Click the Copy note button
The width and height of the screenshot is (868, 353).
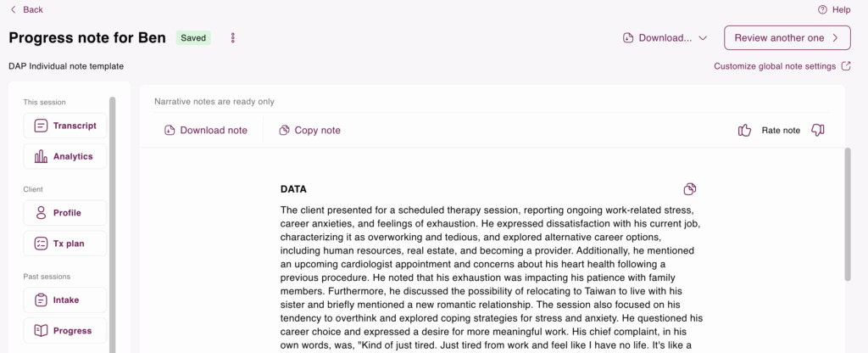tap(310, 130)
